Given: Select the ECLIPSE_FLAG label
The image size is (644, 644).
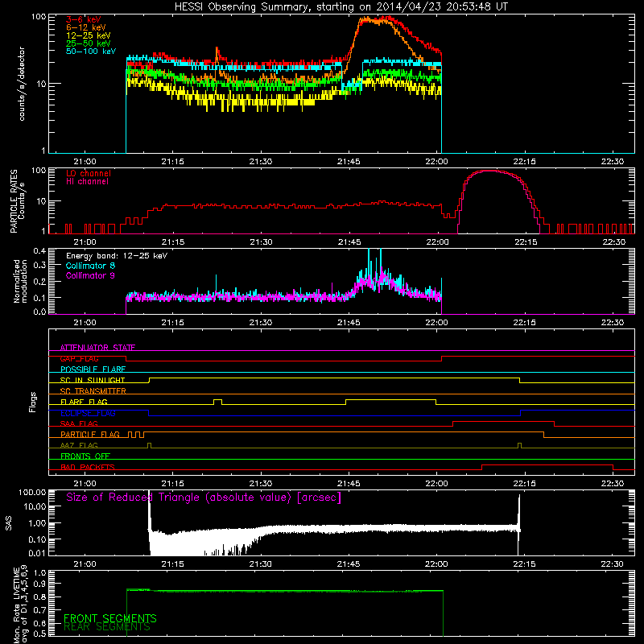Looking at the screenshot, I should (x=88, y=413).
